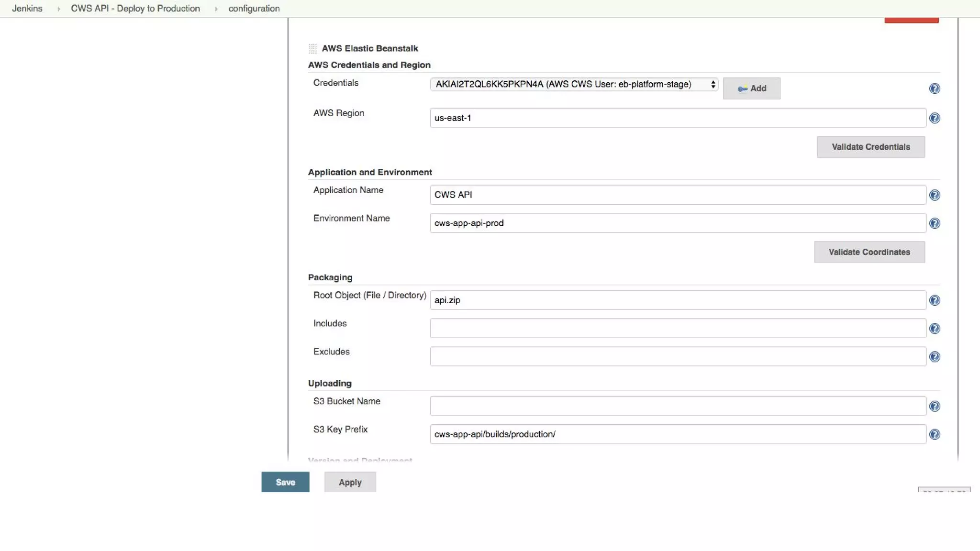Click the configuration breadcrumb item
Viewport: 980px width, 551px height.
[x=254, y=9]
